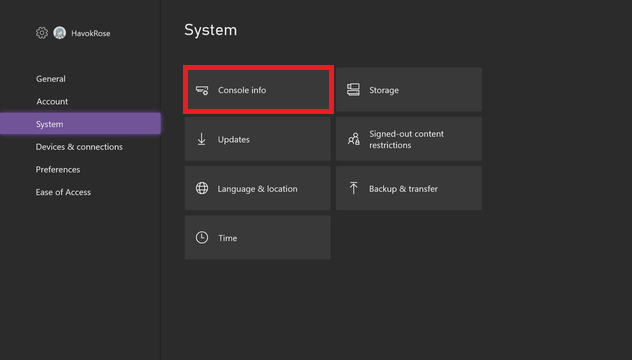Click the HavokRose profile avatar
632x360 pixels.
[x=60, y=33]
